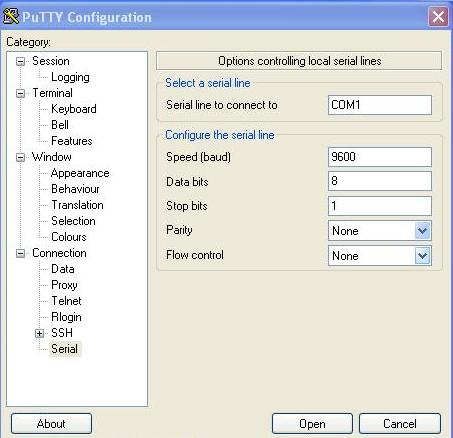Expand the SSH tree node
Image resolution: width=453 pixels, height=438 pixels.
coord(39,333)
